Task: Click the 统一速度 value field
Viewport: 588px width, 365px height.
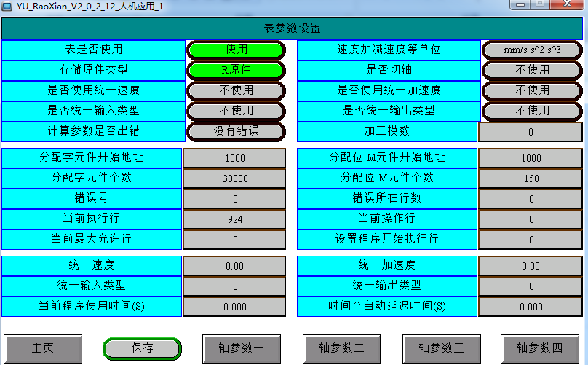Action: click(235, 266)
